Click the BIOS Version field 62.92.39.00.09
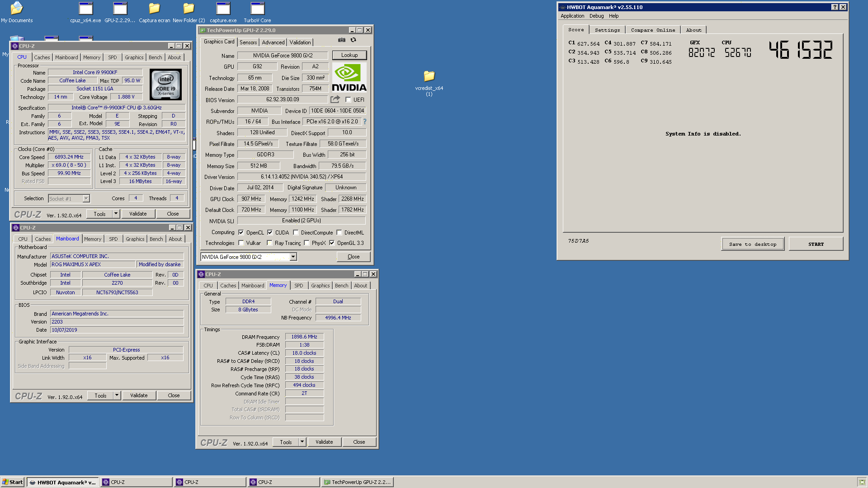This screenshot has width=868, height=488. 283,99
